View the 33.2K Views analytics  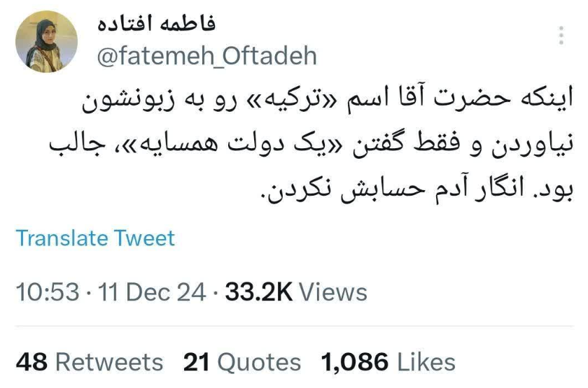296,292
